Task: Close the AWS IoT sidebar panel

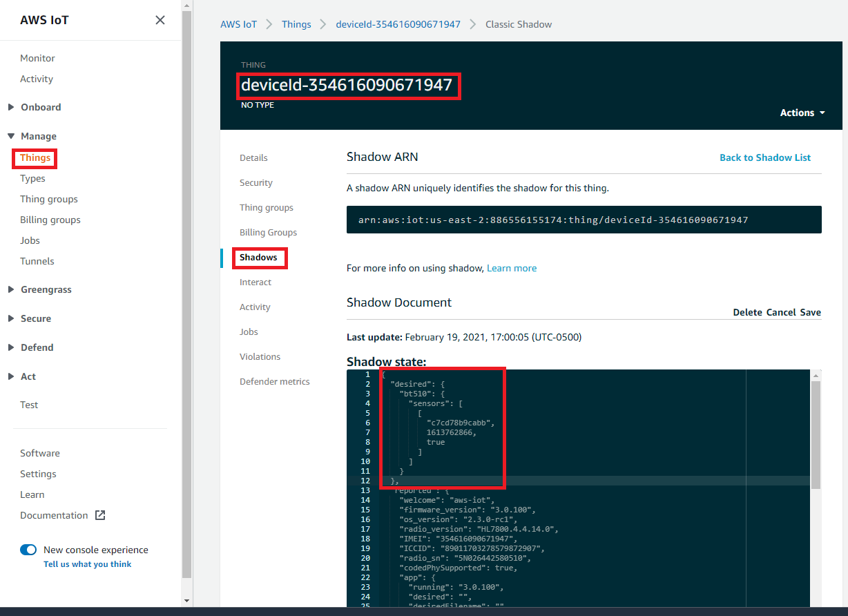Action: [160, 20]
